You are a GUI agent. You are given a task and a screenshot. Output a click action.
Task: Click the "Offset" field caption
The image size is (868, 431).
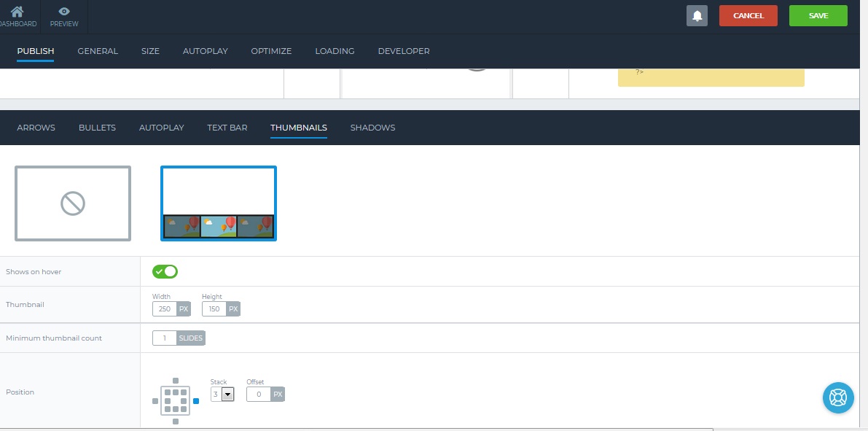[255, 382]
